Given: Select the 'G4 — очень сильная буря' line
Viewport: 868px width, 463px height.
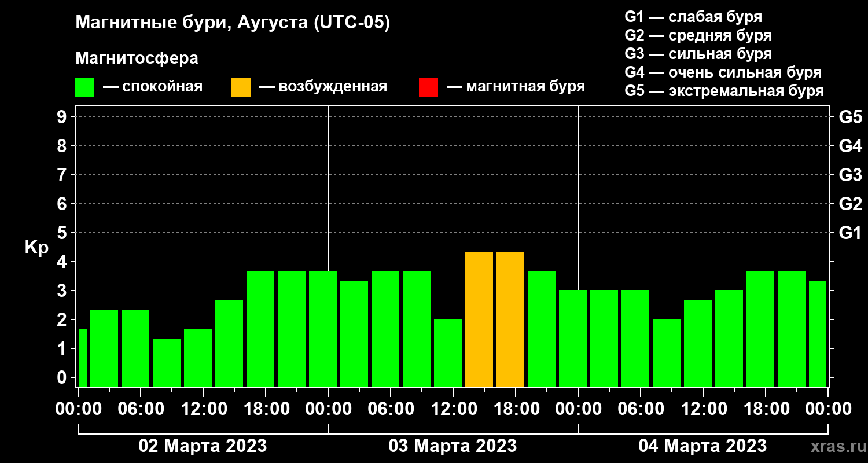Looking at the screenshot, I should click(x=723, y=72).
